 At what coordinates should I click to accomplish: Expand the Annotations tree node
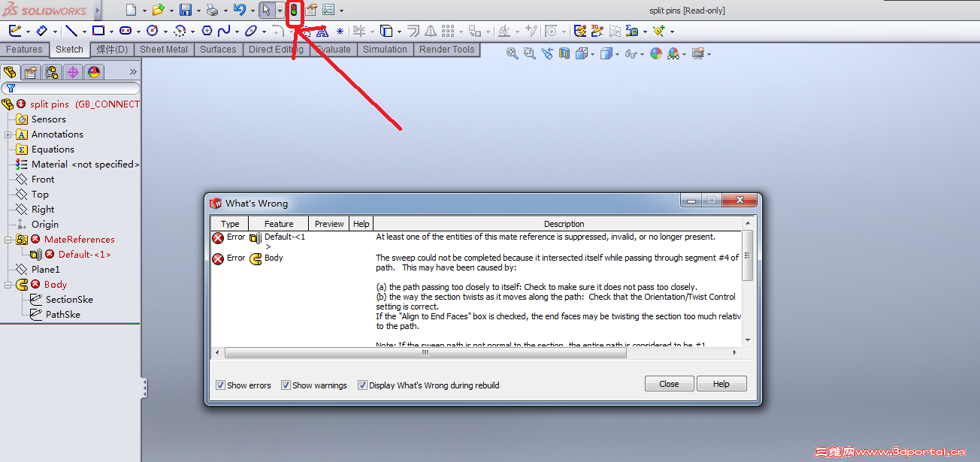tap(8, 134)
